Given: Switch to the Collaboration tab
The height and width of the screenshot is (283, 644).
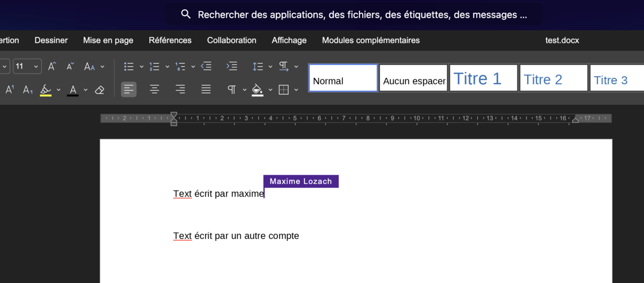Looking at the screenshot, I should (x=232, y=40).
